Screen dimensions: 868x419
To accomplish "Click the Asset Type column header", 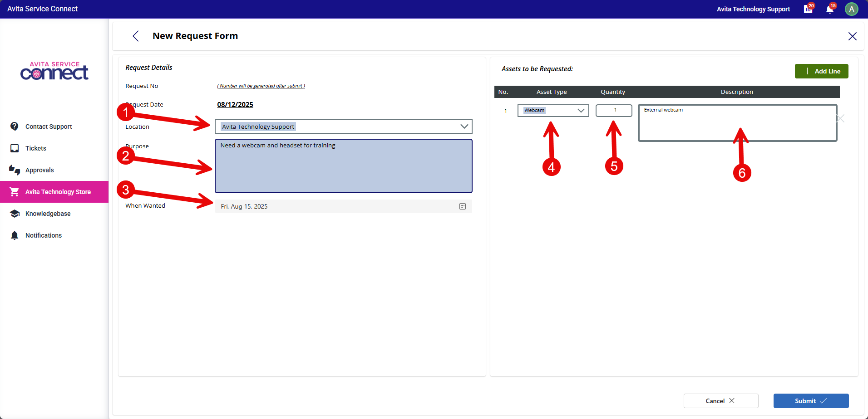I will click(552, 92).
